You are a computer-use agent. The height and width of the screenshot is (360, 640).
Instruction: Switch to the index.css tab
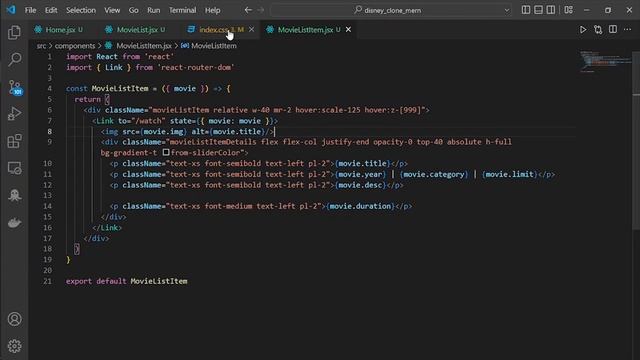(213, 29)
